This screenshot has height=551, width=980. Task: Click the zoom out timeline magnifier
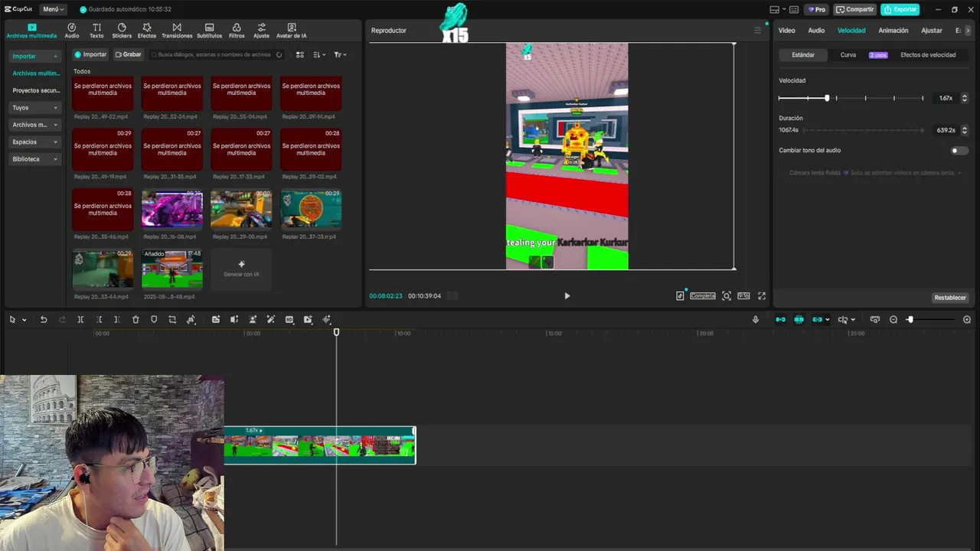893,319
